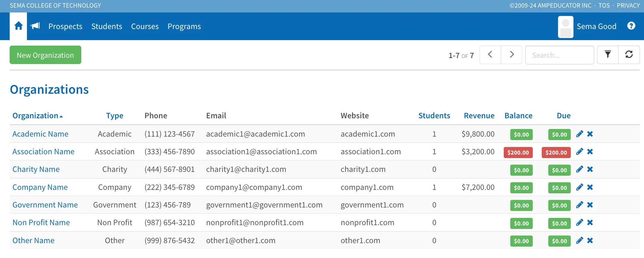This screenshot has height=258, width=644.
Task: Click the New Organization button
Action: (45, 55)
